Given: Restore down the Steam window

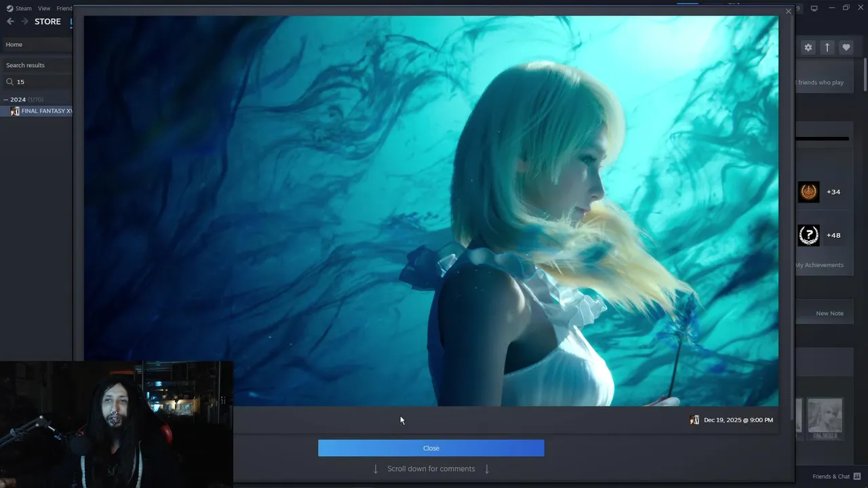Looking at the screenshot, I should [846, 7].
